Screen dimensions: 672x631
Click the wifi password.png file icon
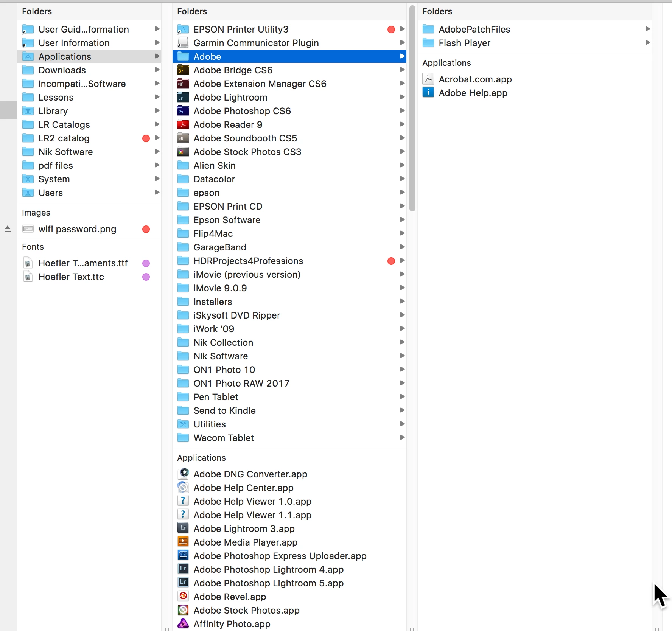(28, 229)
